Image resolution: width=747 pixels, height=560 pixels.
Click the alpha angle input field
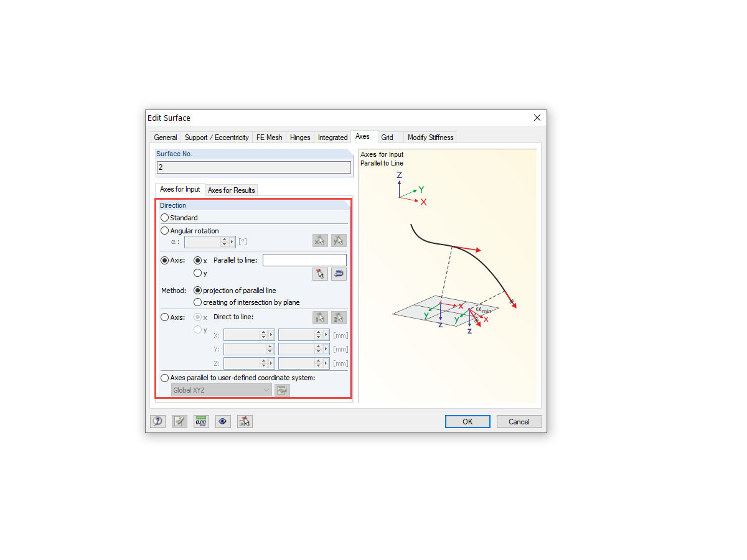coord(202,241)
